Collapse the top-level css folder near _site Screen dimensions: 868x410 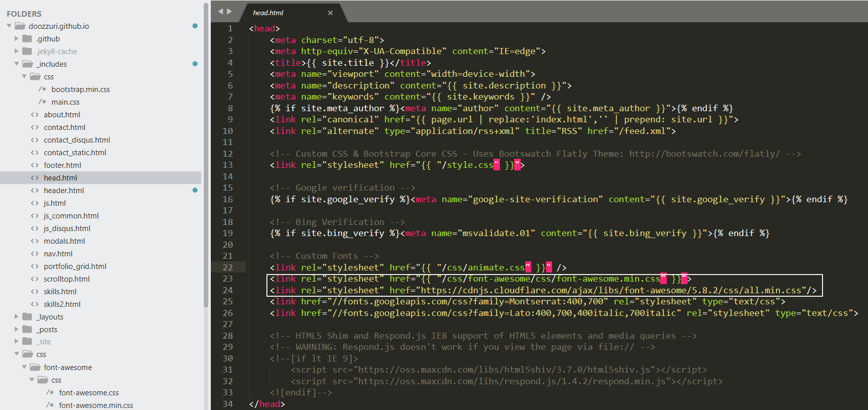click(17, 354)
